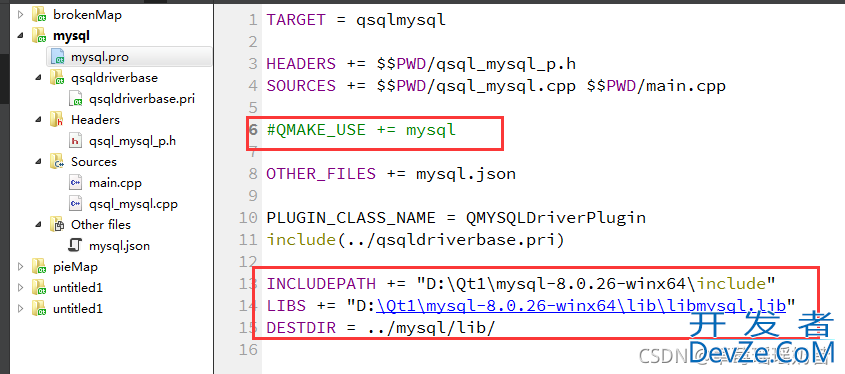Click TARGET = qsqlmysql on line 1
The image size is (845, 374).
coord(356,20)
